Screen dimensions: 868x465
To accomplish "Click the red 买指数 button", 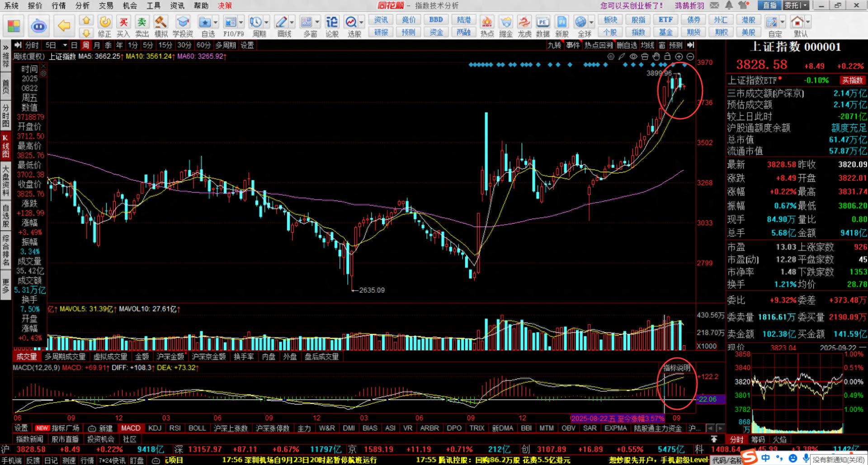I will (852, 80).
